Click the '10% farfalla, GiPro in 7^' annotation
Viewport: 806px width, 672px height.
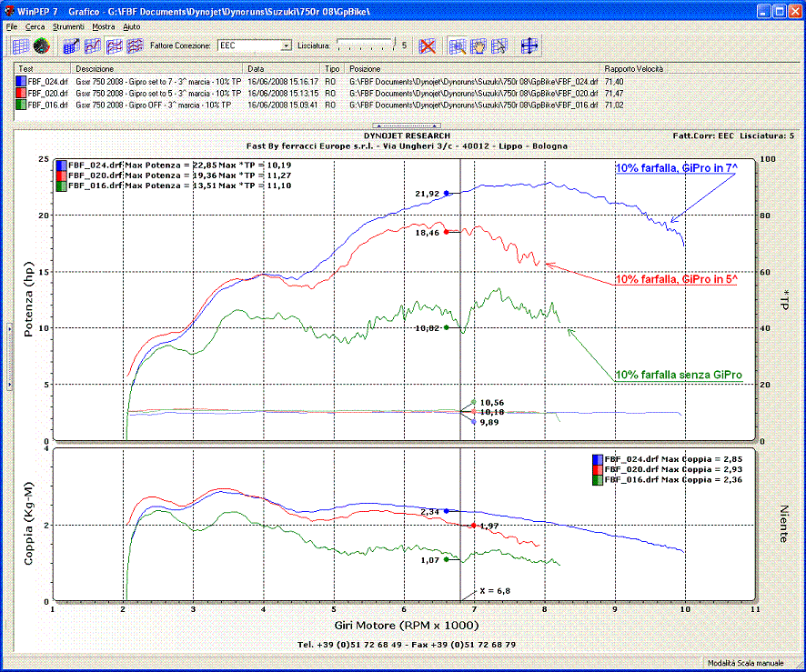(x=678, y=169)
